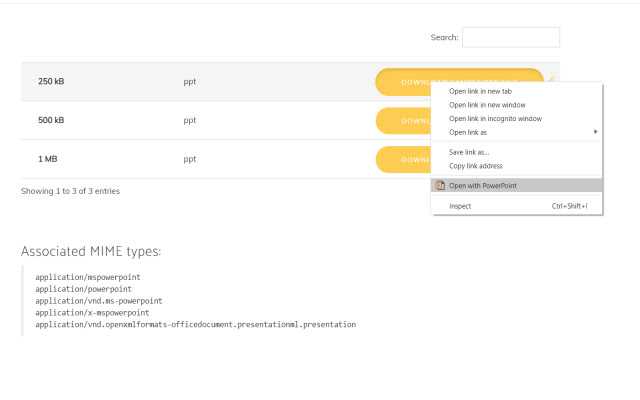This screenshot has width=640, height=400.
Task: Download the 500 kB ppt sample file
Action: tap(402, 120)
